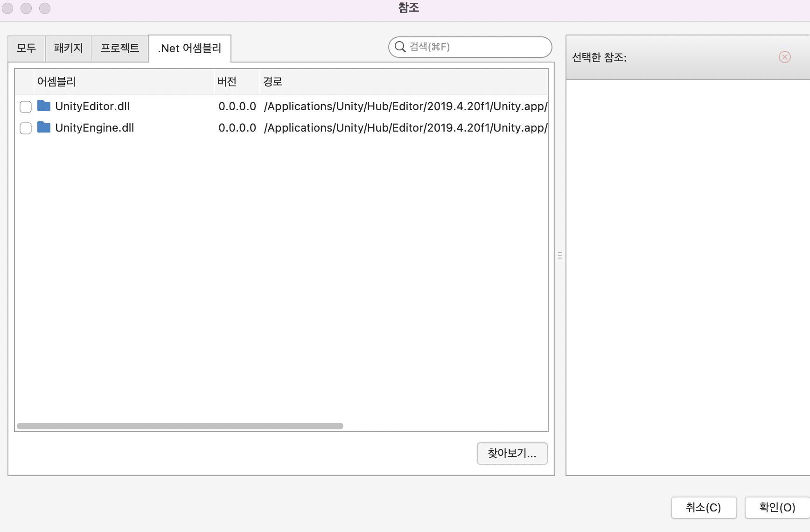Click the 찾아보기... browse button
This screenshot has height=532, width=810.
click(512, 453)
